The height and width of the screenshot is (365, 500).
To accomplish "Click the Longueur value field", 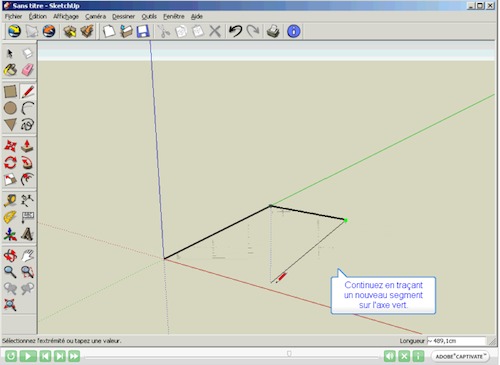I will point(456,341).
